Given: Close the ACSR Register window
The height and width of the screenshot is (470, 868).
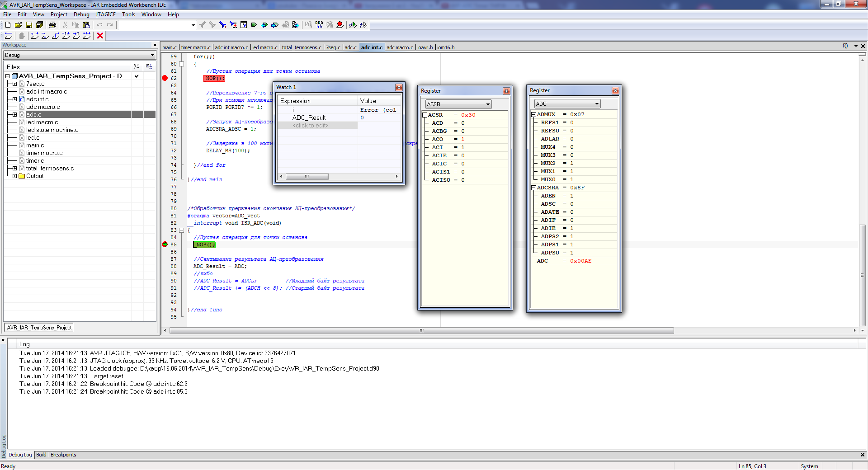Looking at the screenshot, I should pos(506,91).
